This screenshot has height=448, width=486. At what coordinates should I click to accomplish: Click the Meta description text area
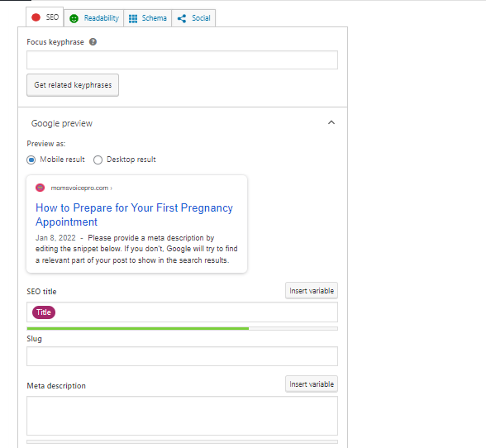coord(182,416)
